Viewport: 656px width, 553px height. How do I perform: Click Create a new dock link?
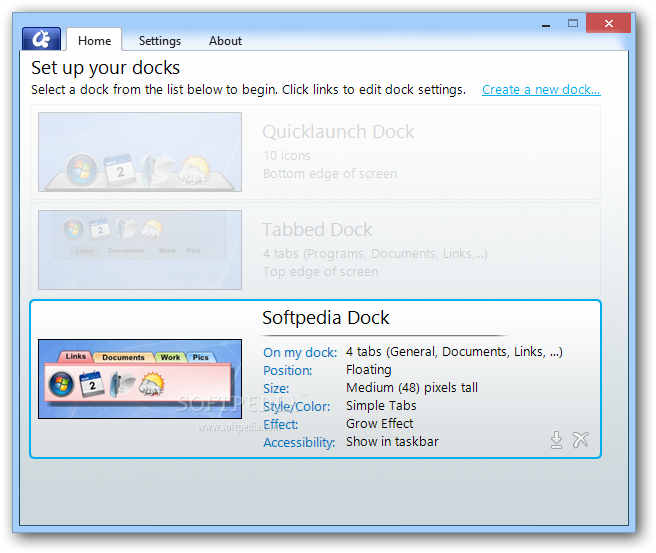click(541, 90)
